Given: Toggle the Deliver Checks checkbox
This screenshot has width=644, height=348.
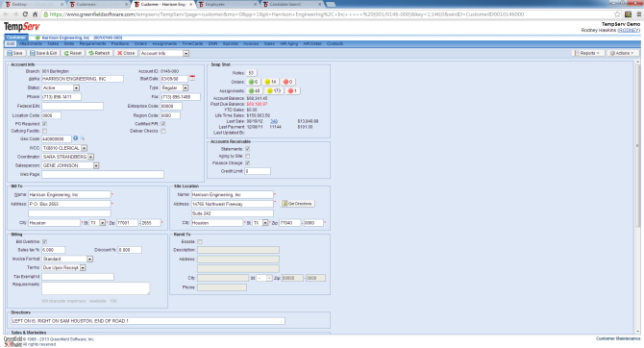Looking at the screenshot, I should [x=163, y=131].
